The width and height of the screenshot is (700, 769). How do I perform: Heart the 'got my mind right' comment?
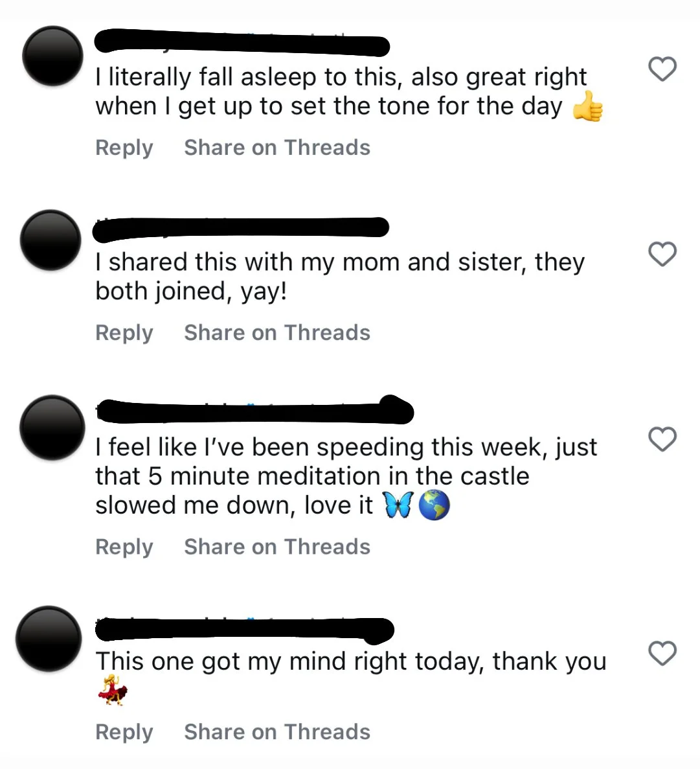click(662, 653)
